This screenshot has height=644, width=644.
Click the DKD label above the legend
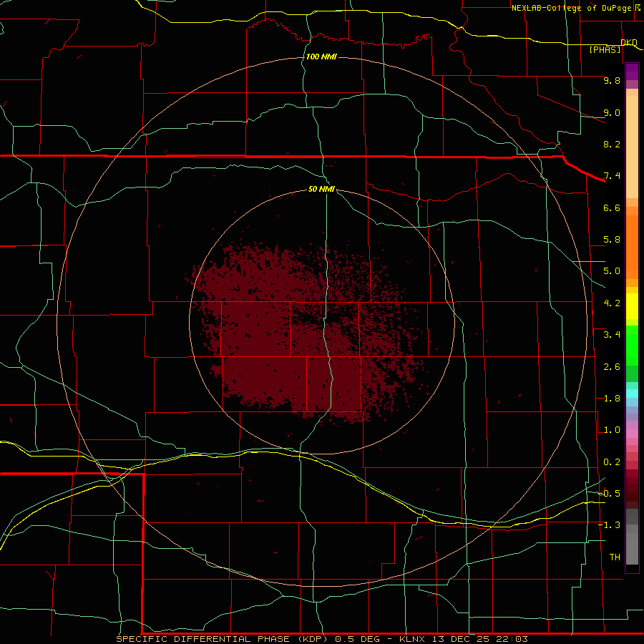(x=629, y=42)
